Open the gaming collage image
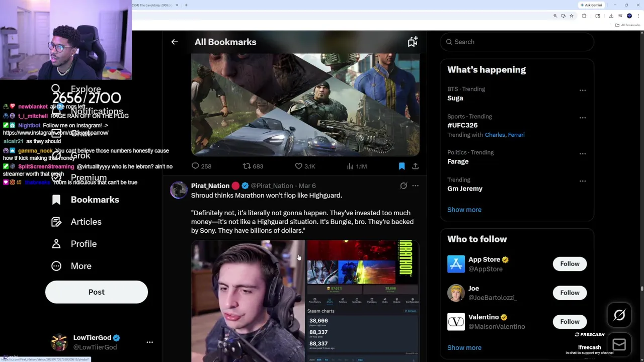Image resolution: width=644 pixels, height=362 pixels. [305, 105]
